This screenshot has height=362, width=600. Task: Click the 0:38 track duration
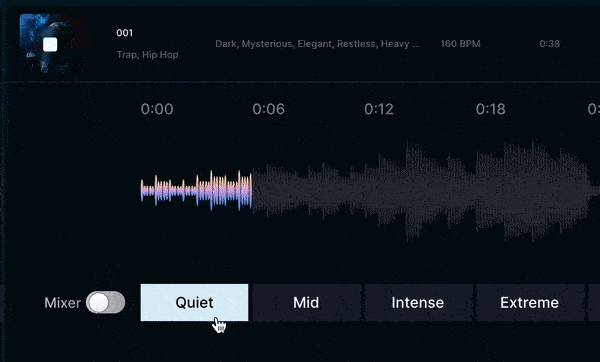[x=549, y=44]
